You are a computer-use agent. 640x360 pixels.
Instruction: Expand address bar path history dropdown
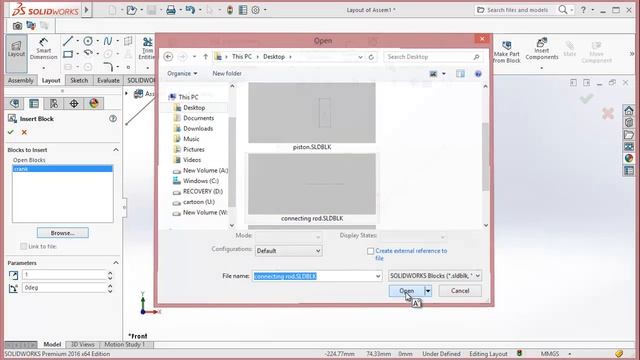pyautogui.click(x=360, y=57)
